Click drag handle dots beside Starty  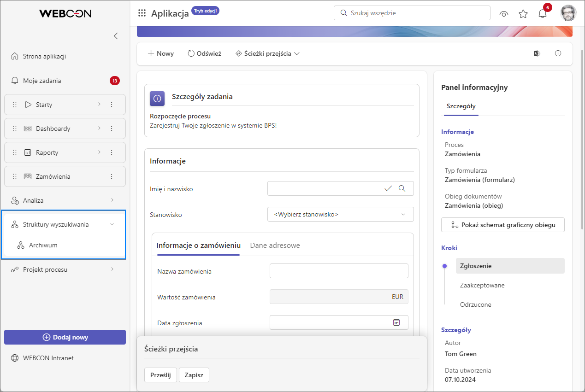(15, 105)
